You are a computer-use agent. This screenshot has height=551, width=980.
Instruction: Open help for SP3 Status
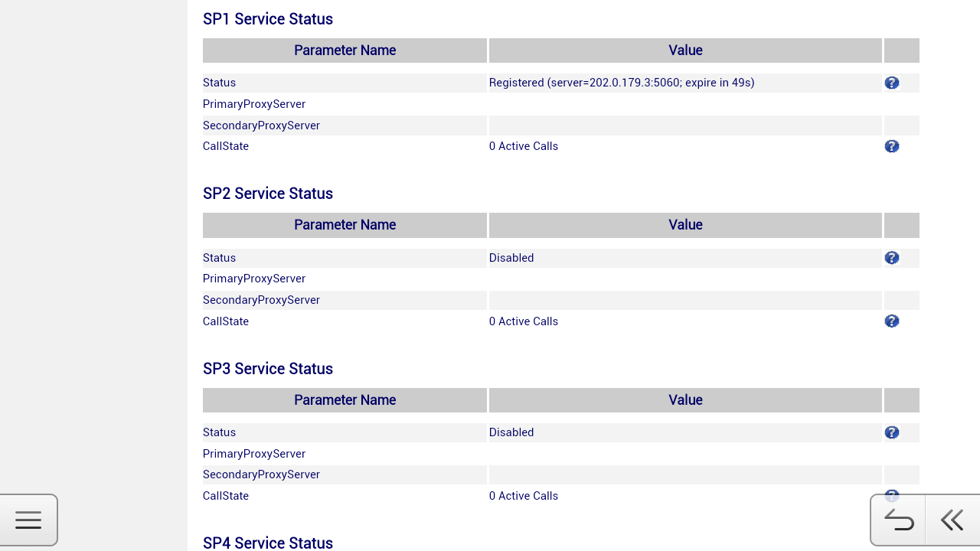pos(892,432)
